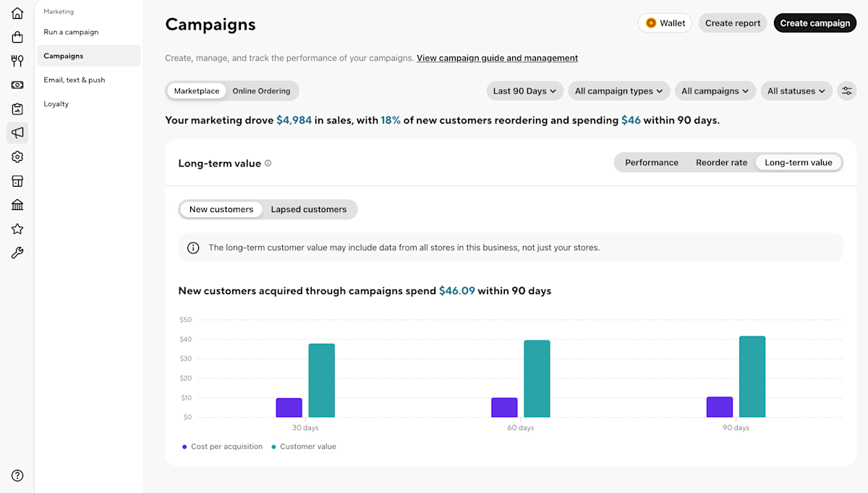
Task: Click the Wallet button
Action: click(x=665, y=23)
